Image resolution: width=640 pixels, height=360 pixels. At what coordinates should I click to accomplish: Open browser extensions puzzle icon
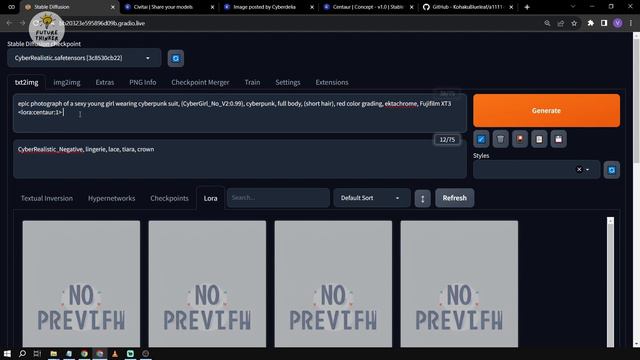590,23
